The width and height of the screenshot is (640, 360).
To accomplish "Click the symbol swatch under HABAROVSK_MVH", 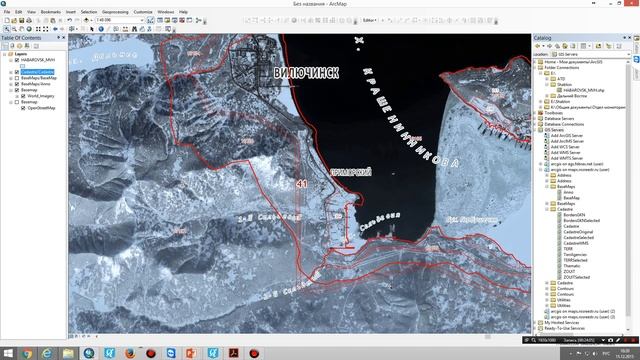I will (x=22, y=66).
